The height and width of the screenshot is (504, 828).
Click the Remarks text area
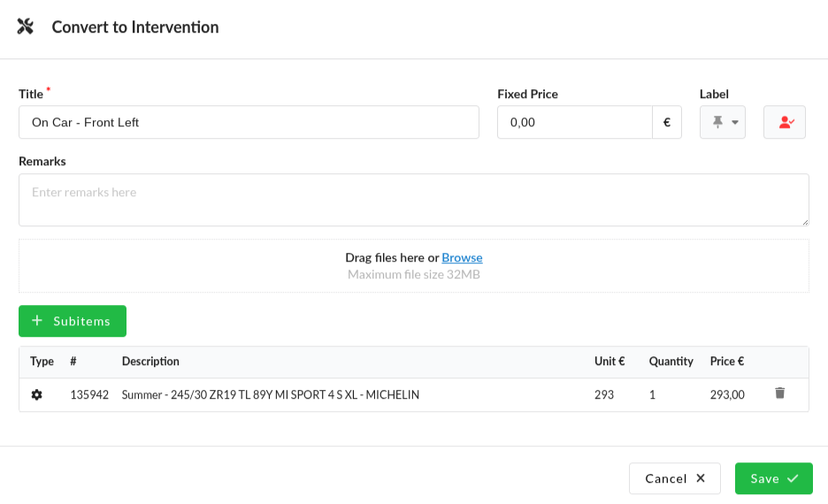coord(413,200)
